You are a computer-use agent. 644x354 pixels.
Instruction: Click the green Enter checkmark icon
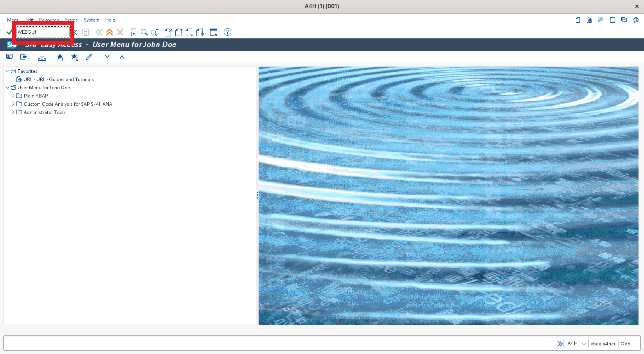pos(9,32)
